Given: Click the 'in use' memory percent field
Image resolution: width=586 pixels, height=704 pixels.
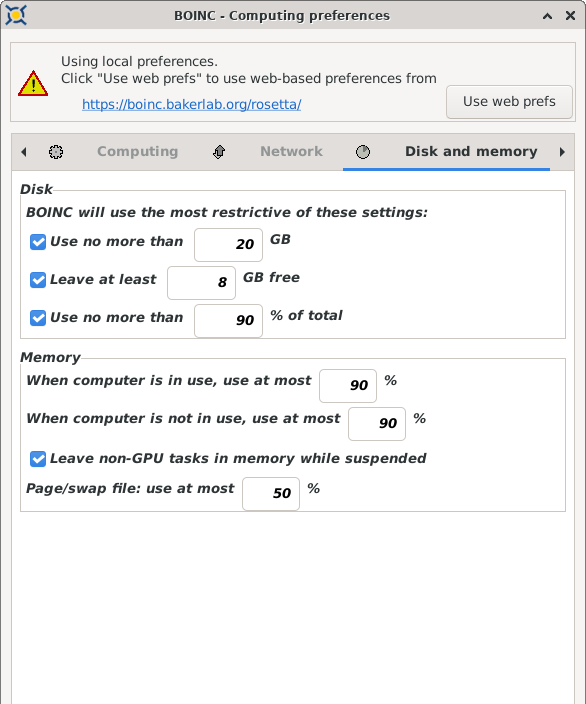Looking at the screenshot, I should (x=348, y=386).
